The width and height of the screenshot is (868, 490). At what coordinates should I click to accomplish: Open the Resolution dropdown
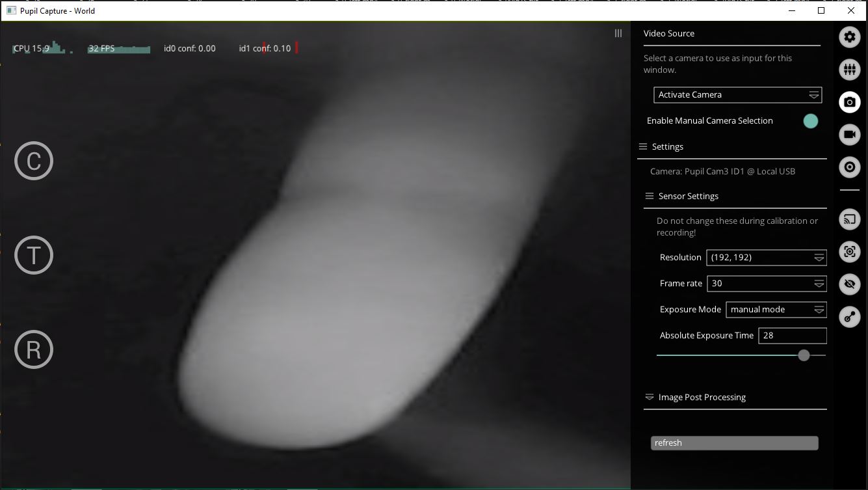tap(766, 258)
